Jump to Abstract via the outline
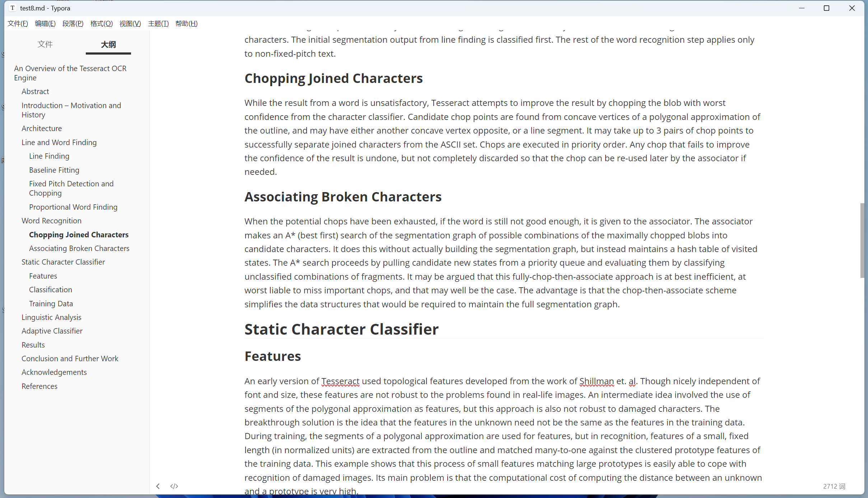The image size is (868, 498). 35,91
